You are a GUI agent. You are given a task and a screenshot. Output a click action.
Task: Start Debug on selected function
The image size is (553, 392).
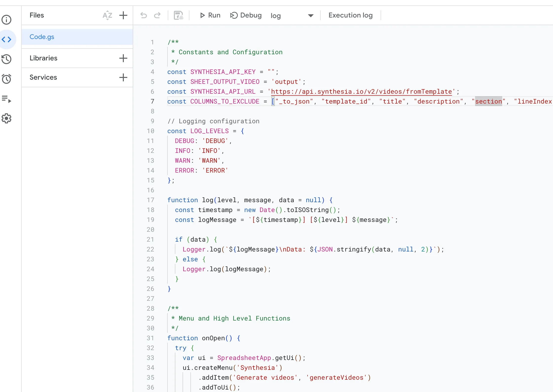point(246,15)
